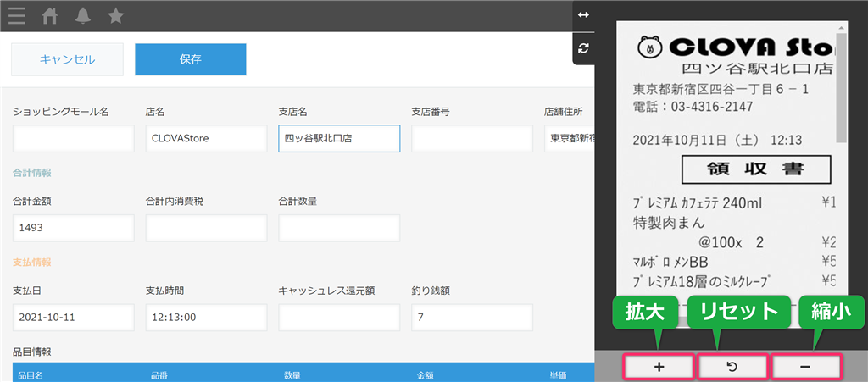The image size is (868, 382).
Task: Click the refresh arrows icon beside receipt
Action: tap(583, 48)
